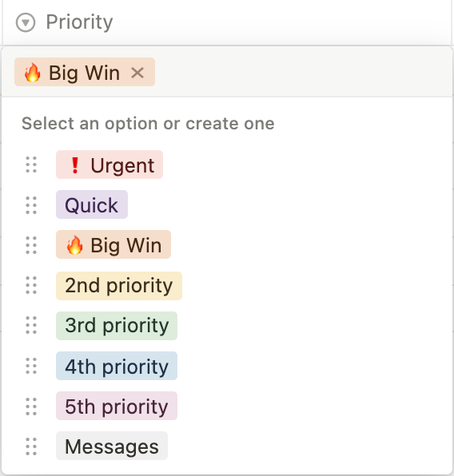Choose the 5th priority tag

(x=117, y=406)
